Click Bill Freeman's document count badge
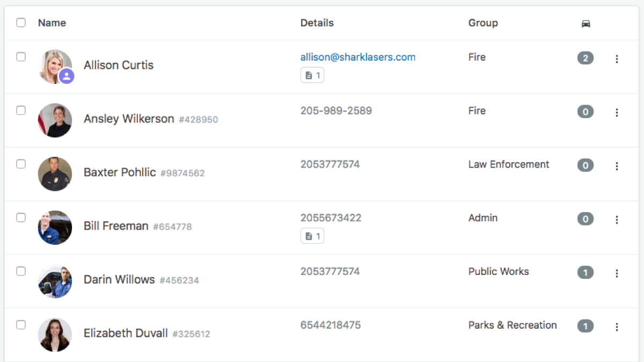Viewport: 644px width, 362px height. [x=312, y=236]
